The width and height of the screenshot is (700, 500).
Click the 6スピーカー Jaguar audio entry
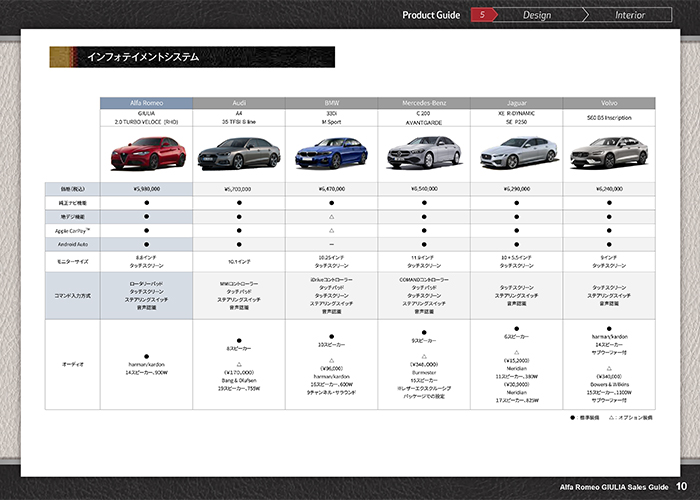tap(517, 337)
